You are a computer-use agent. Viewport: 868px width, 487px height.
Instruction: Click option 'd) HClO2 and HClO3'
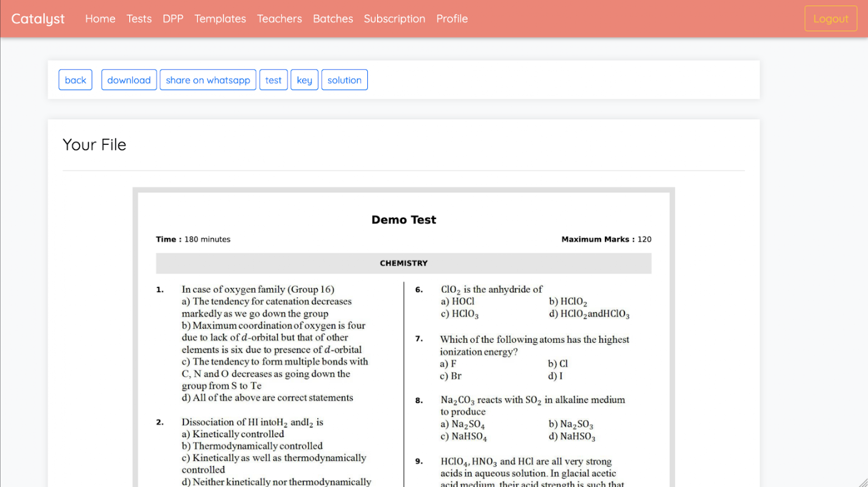point(589,314)
